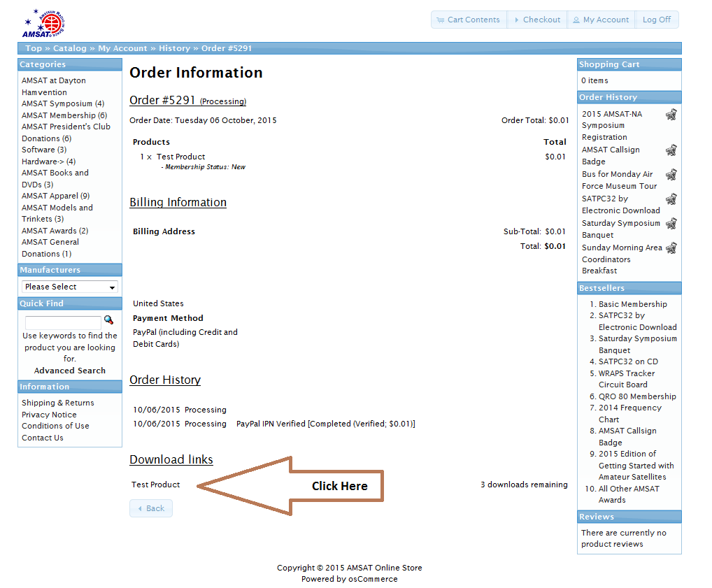Open Sunday Morning Area Coordinators Breakfast link

[622, 259]
